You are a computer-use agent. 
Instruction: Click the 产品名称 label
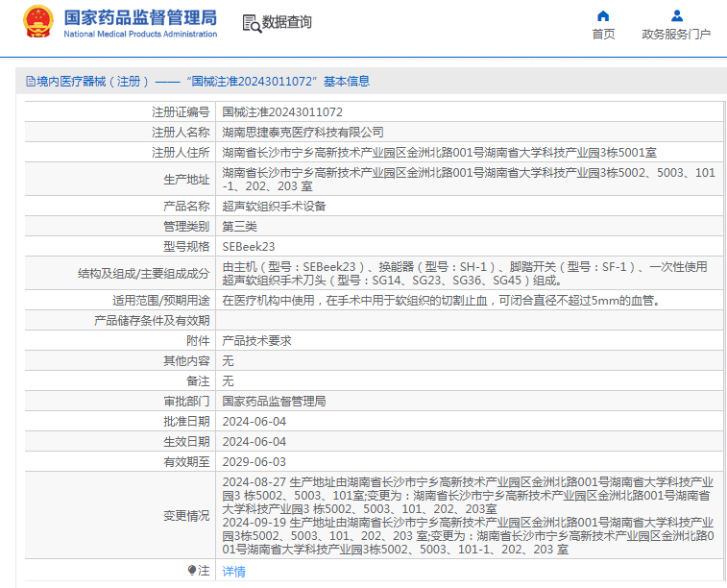186,207
